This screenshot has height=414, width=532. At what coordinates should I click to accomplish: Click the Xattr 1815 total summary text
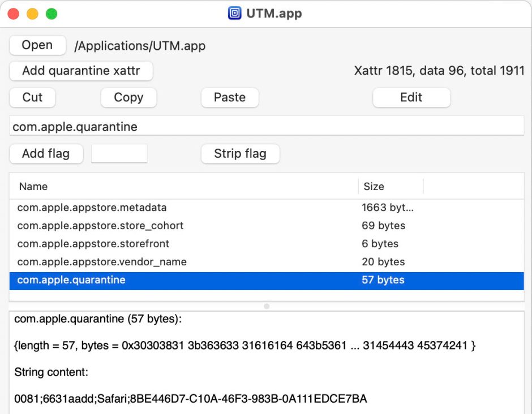click(439, 71)
